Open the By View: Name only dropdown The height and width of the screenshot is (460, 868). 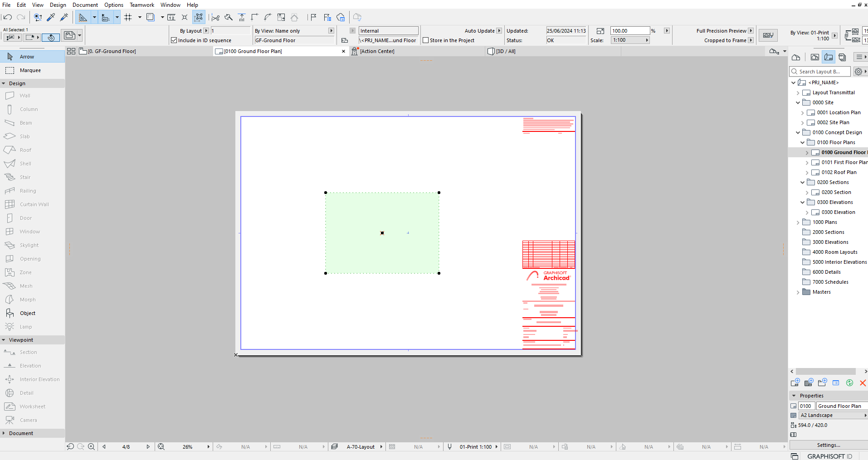[332, 30]
